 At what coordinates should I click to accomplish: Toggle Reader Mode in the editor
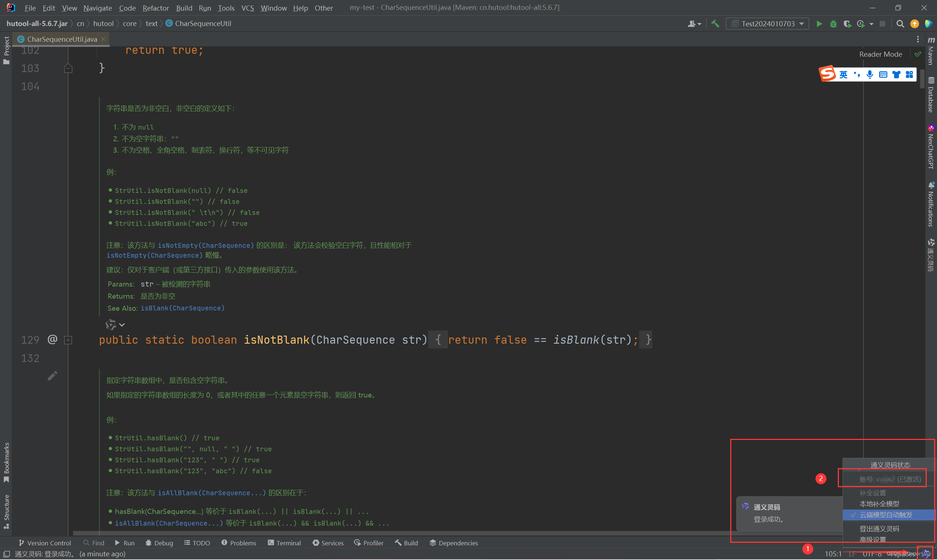(880, 54)
